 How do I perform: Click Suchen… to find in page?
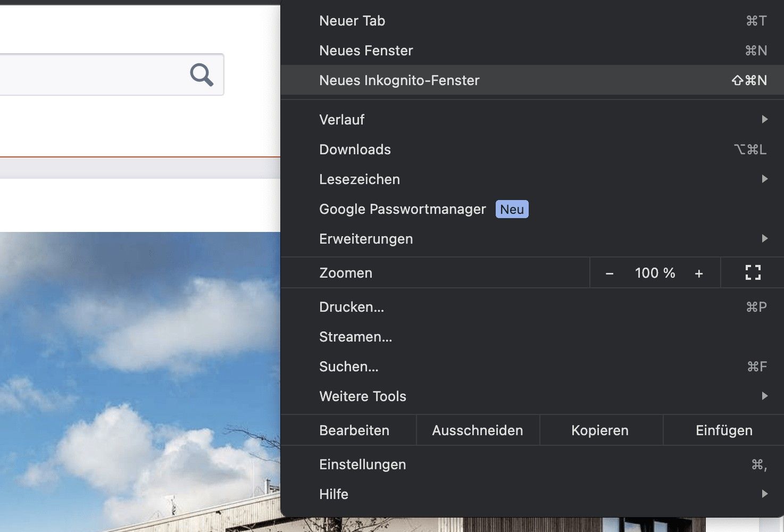[x=349, y=367]
